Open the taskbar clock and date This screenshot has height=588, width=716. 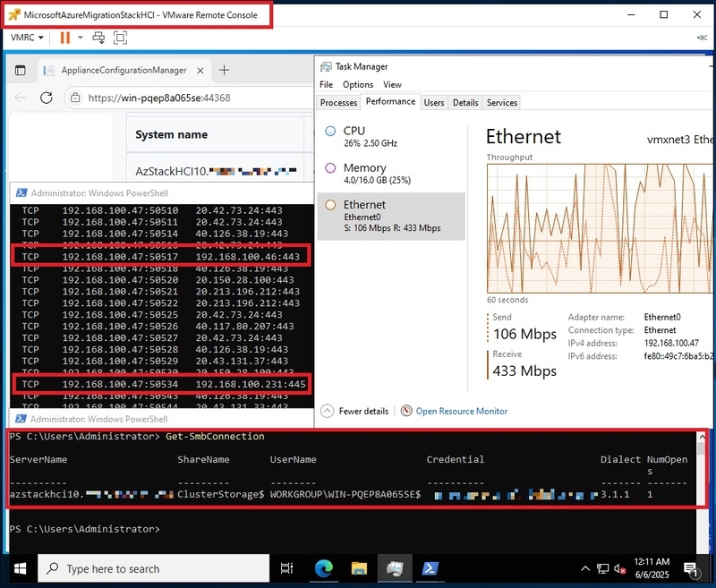tap(652, 568)
